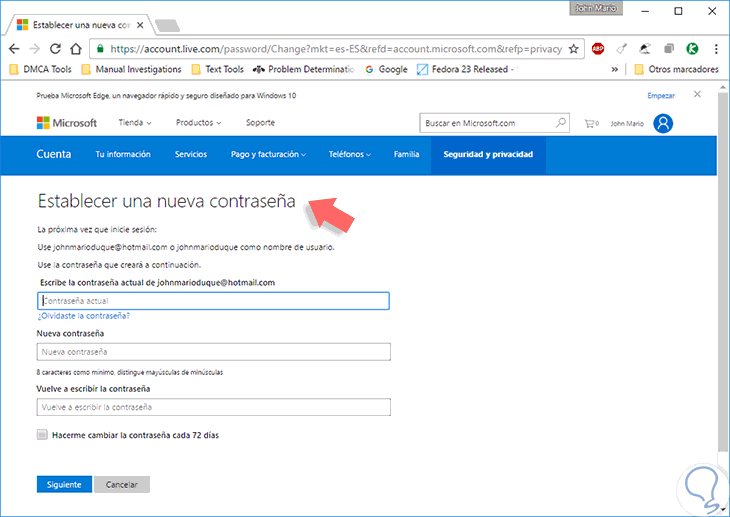
Task: Click the Contraseña actual field
Action: click(213, 301)
